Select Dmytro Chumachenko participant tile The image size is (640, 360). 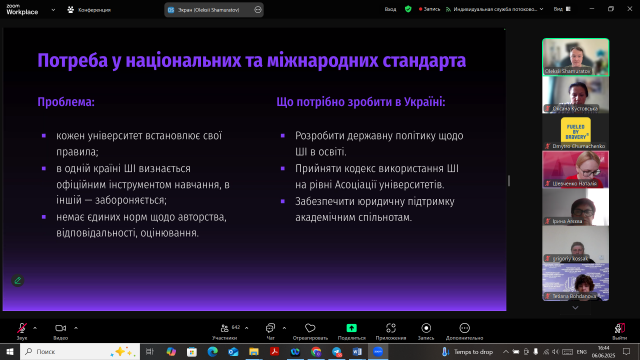point(576,132)
